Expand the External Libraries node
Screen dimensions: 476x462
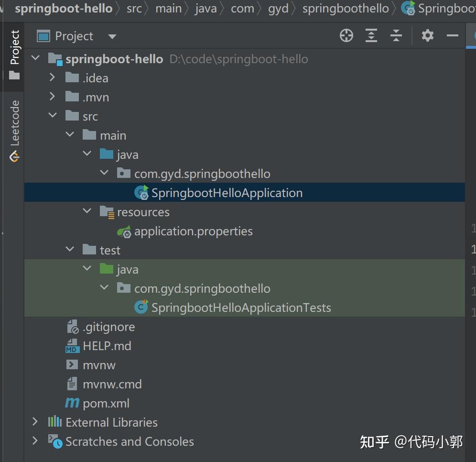pos(35,422)
